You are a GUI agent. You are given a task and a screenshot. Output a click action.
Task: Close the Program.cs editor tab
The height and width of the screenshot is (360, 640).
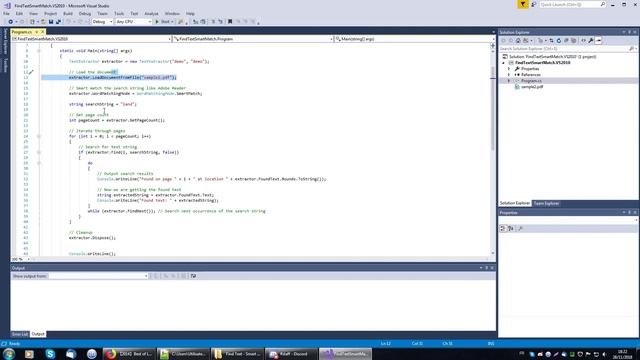point(42,32)
